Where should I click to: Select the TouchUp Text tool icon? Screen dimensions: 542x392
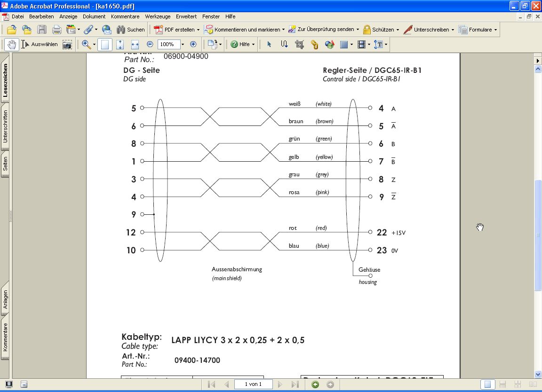379,44
